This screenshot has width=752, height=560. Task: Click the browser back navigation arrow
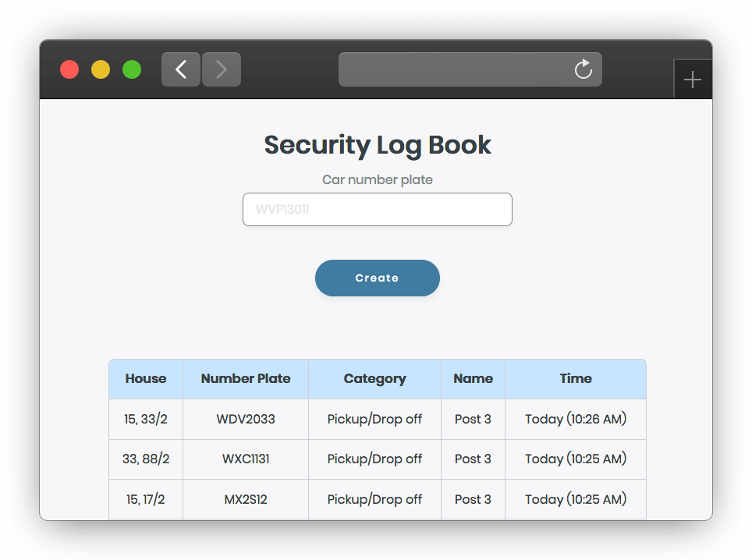tap(180, 69)
